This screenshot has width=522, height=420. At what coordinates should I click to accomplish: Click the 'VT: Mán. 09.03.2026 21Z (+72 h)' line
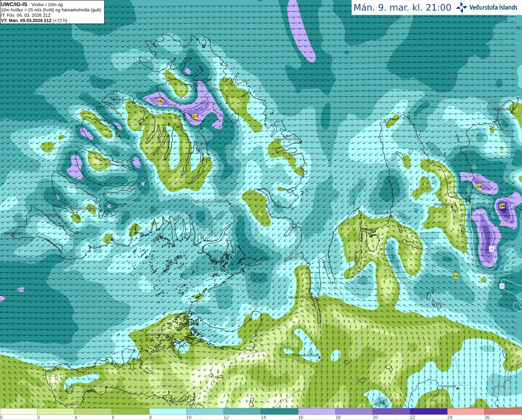(34, 20)
